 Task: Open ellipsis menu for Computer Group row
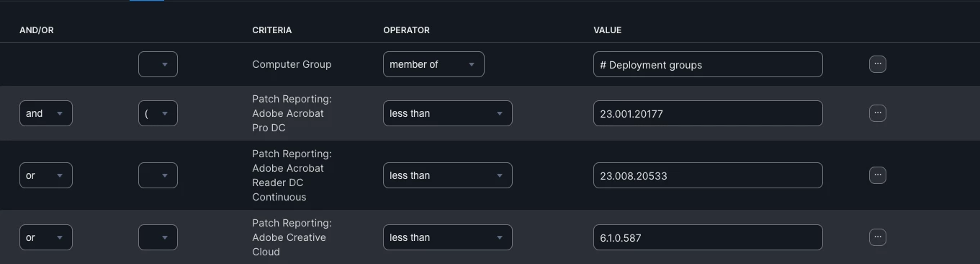pos(877,64)
